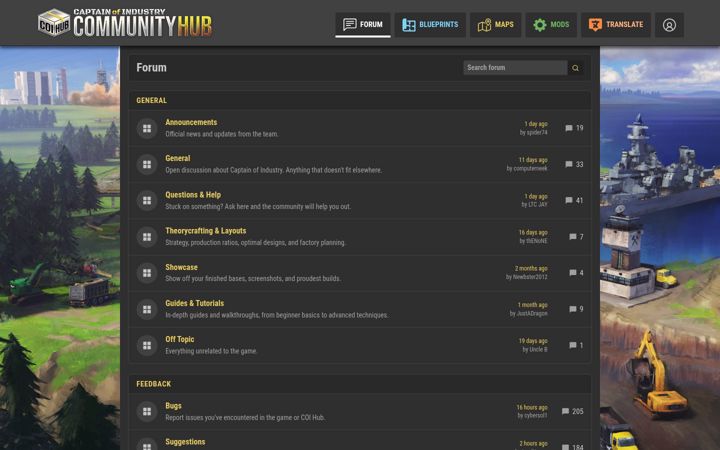Open the General forum link
Viewport: 720px width, 450px height.
pos(178,158)
